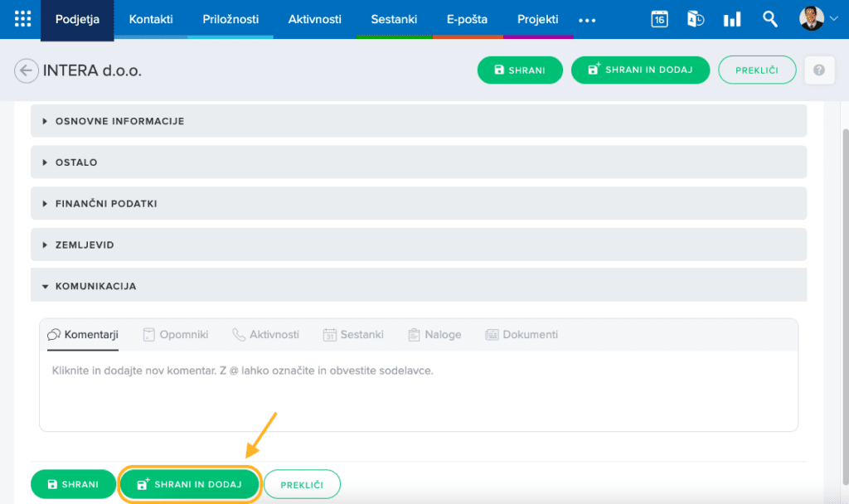Click the bottom Prekliči button
Image resolution: width=849 pixels, height=504 pixels.
coord(302,484)
